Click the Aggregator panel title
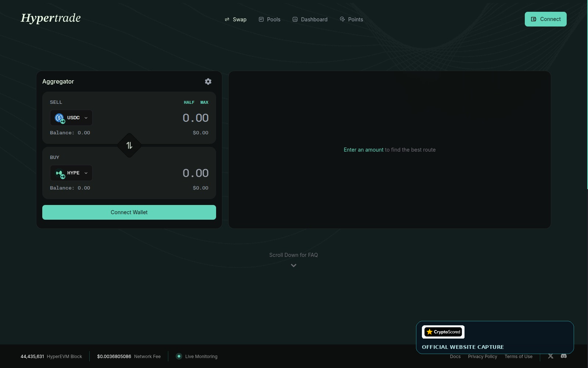Viewport: 588px width, 368px height. tap(58, 81)
